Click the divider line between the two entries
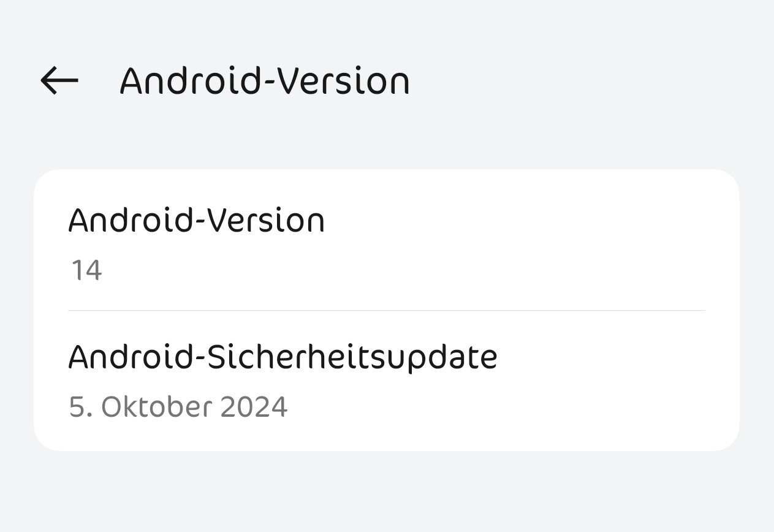The height and width of the screenshot is (532, 774). pyautogui.click(x=387, y=311)
